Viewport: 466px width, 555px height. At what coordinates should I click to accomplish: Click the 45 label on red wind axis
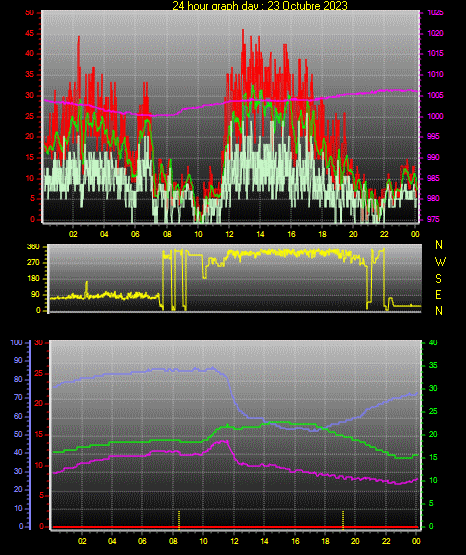point(30,34)
